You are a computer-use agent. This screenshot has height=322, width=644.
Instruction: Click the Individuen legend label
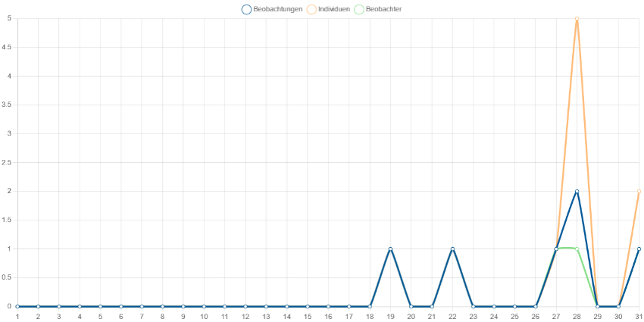[334, 9]
